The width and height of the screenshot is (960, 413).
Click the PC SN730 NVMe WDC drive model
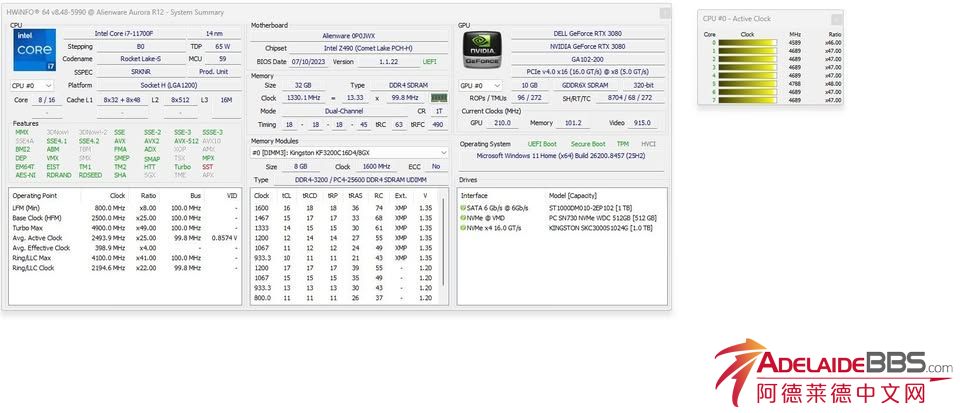[x=602, y=218]
